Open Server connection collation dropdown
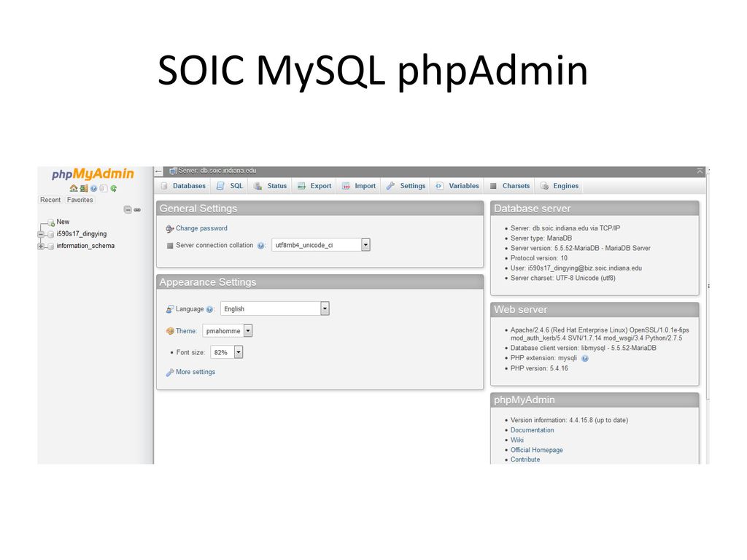The height and width of the screenshot is (560, 747). pos(365,245)
